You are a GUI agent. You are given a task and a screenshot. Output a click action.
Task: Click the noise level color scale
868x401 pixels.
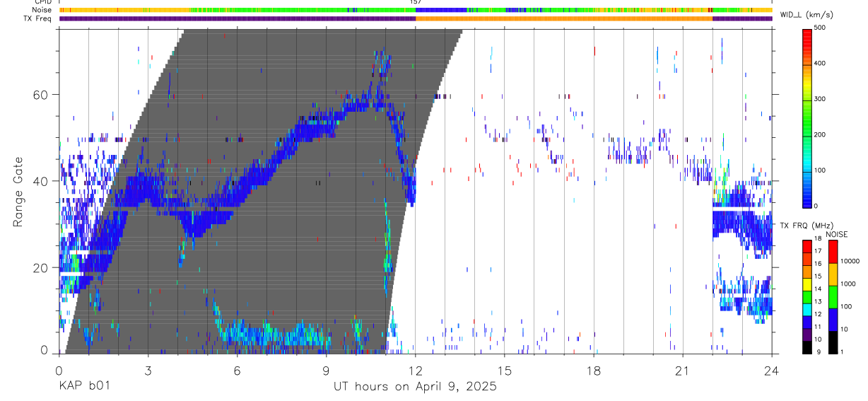point(833,296)
